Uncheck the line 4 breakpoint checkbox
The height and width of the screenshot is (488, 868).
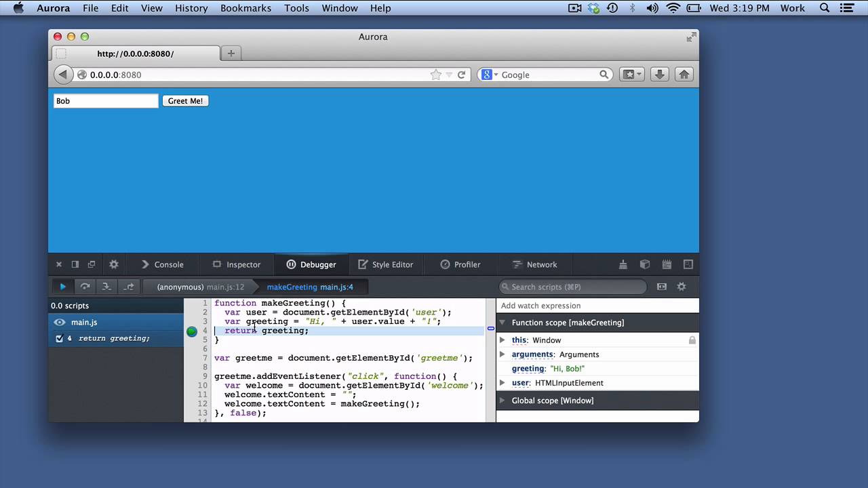tap(59, 338)
